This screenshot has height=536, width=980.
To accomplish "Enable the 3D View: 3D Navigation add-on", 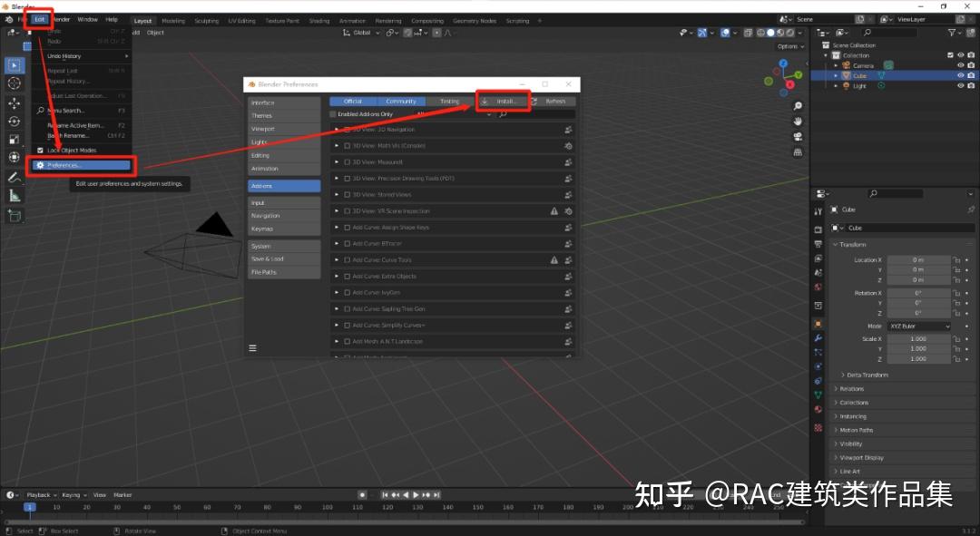I will [x=348, y=130].
